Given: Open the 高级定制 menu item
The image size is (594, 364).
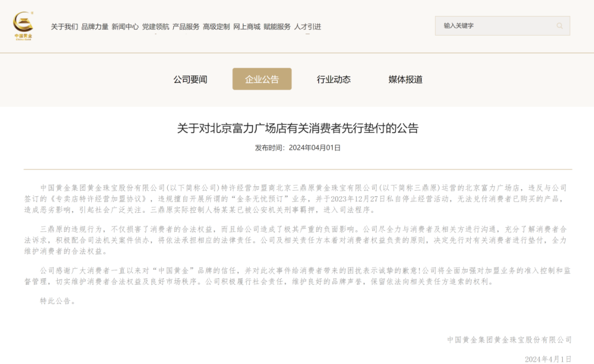Looking at the screenshot, I should tap(215, 26).
